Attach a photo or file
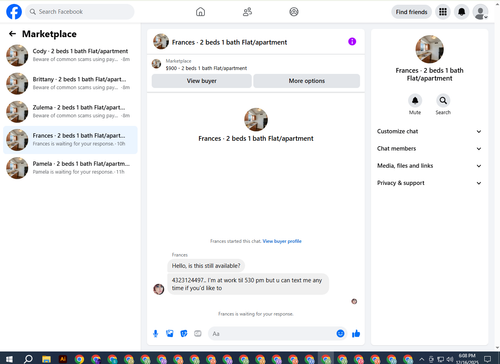 170,333
